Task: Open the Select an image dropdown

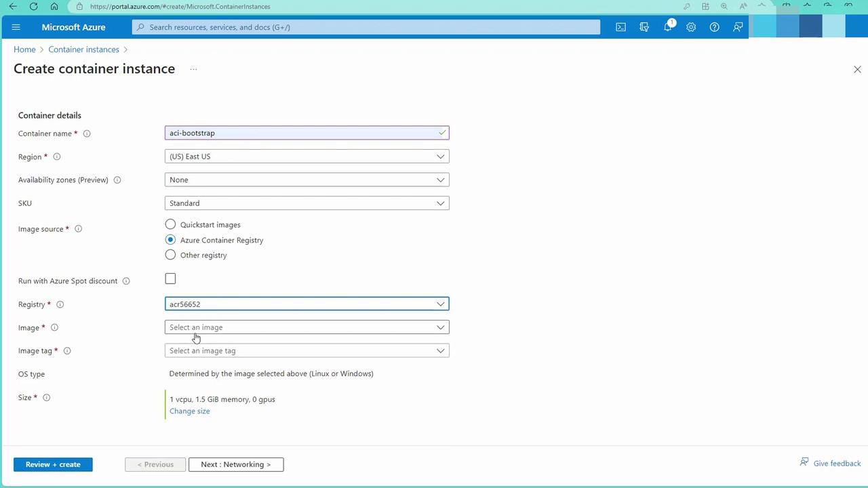Action: (307, 327)
